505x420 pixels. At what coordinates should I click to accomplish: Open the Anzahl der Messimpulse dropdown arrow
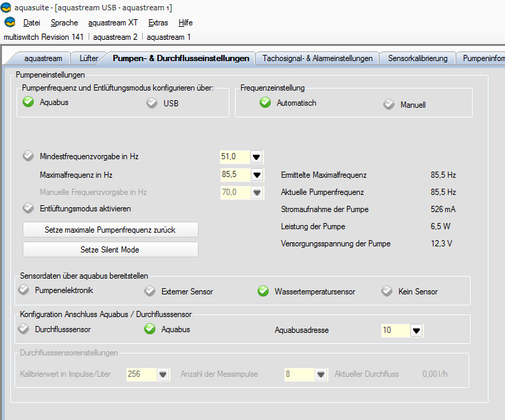321,374
